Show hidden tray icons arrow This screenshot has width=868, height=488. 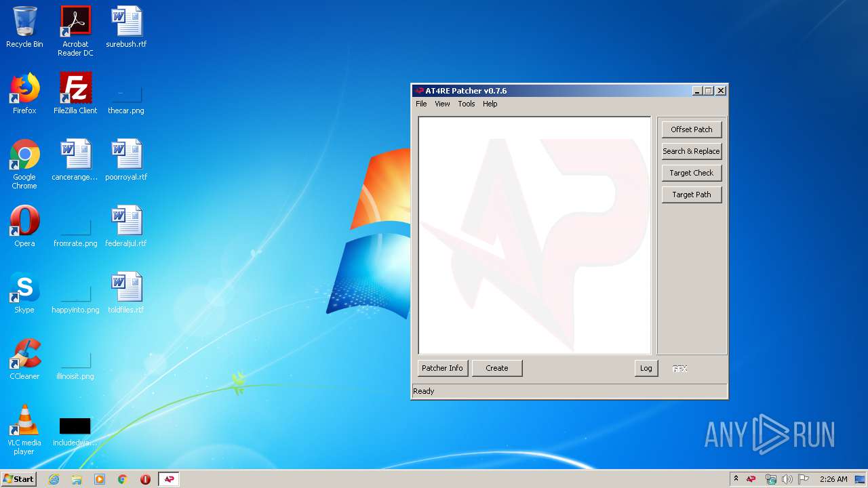click(736, 479)
